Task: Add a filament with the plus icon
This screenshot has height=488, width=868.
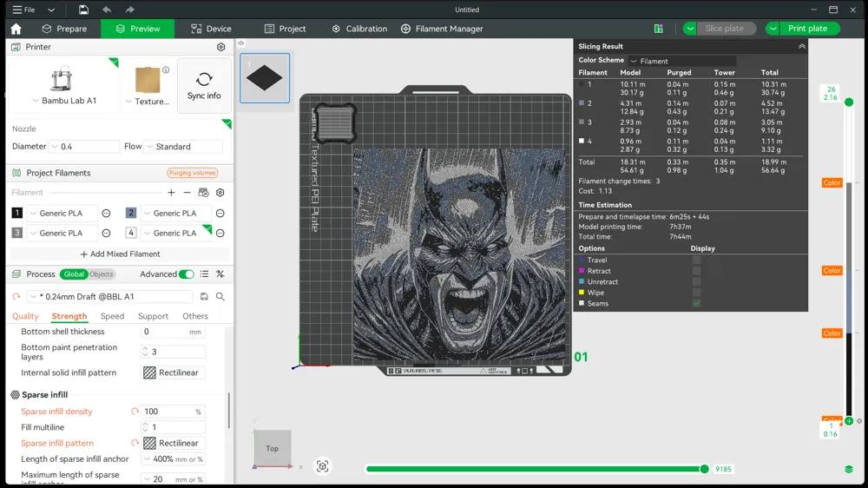Action: 171,192
